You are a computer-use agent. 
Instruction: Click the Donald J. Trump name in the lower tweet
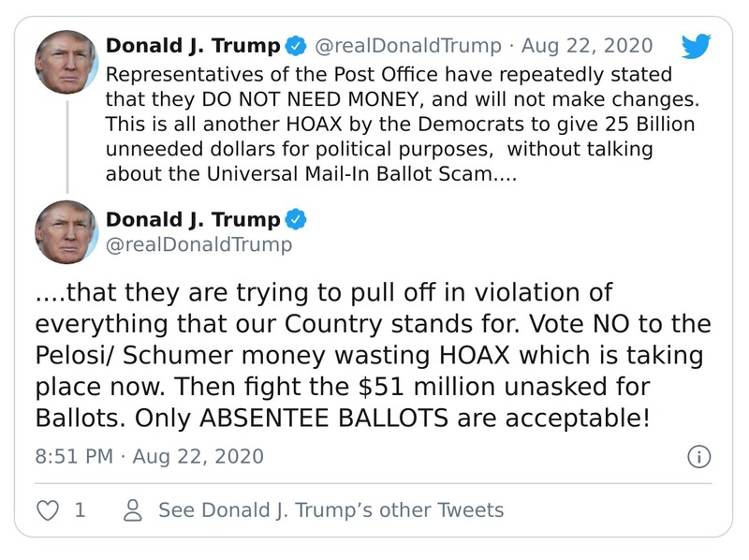pos(193,220)
